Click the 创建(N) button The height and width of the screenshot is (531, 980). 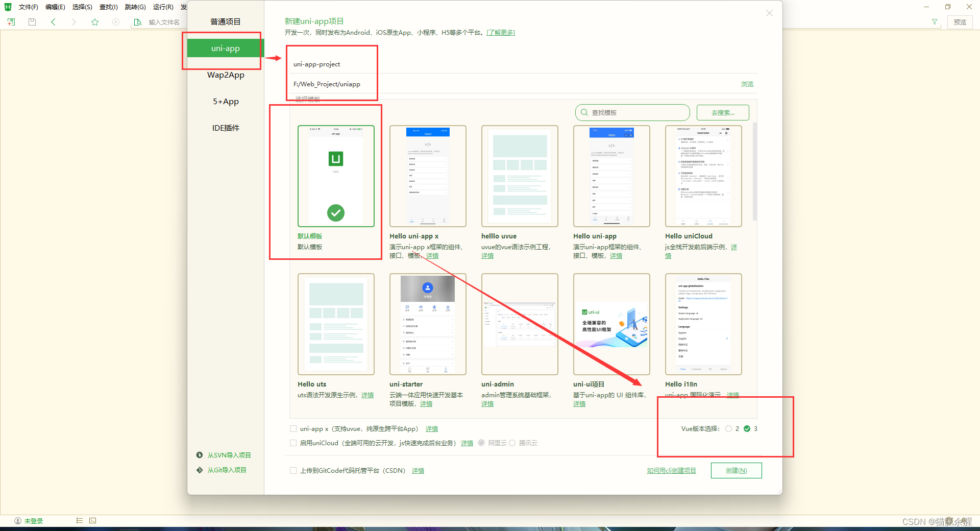(736, 471)
